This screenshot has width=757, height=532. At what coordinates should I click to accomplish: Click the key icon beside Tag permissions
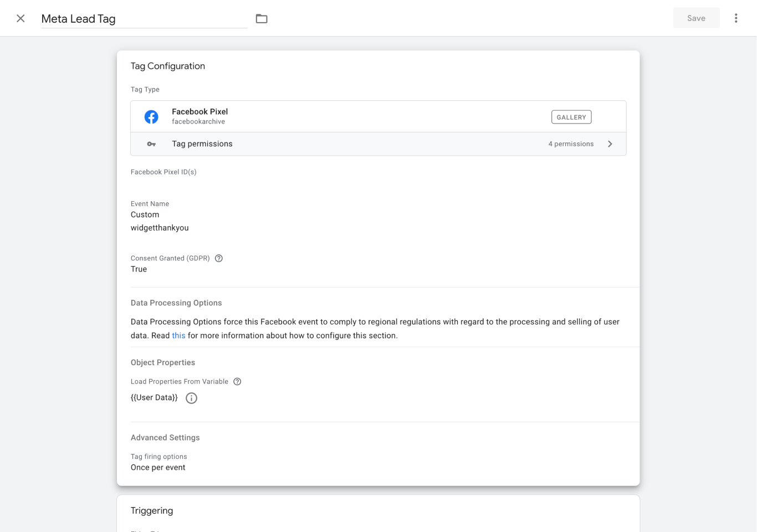point(151,144)
